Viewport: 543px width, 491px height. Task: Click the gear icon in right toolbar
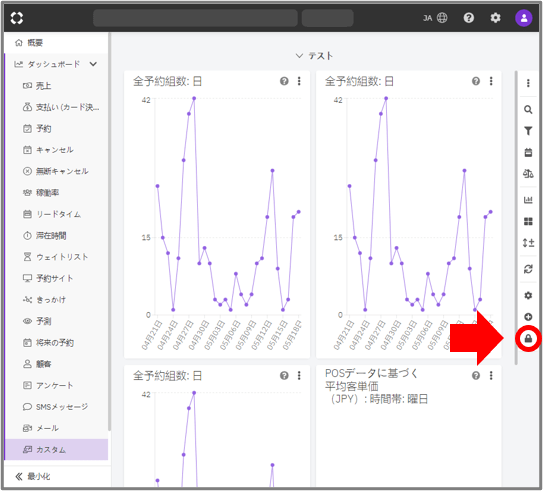coord(528,295)
